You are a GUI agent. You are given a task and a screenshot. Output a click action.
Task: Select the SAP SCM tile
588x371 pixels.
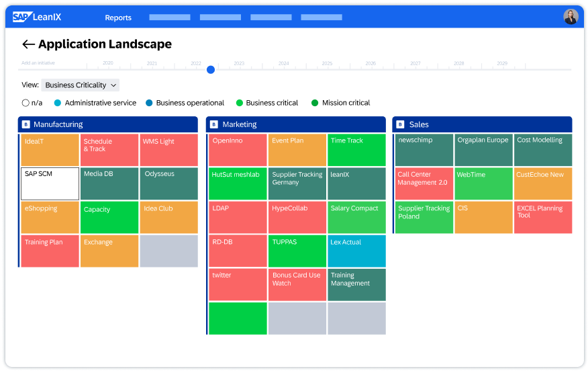tap(50, 183)
